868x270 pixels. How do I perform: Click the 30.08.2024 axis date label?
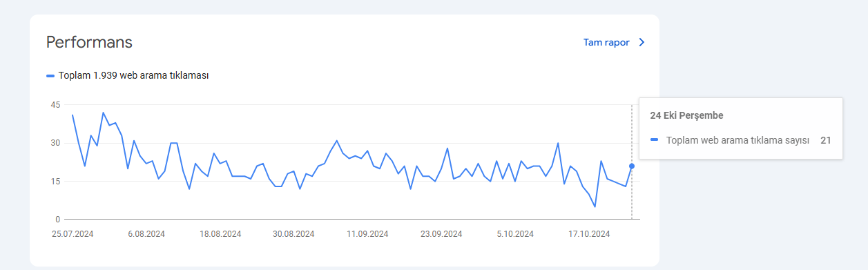pyautogui.click(x=293, y=233)
